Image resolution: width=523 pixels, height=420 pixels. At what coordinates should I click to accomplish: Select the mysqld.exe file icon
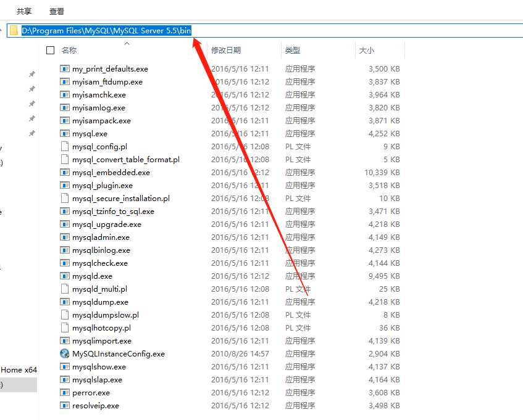pyautogui.click(x=65, y=276)
